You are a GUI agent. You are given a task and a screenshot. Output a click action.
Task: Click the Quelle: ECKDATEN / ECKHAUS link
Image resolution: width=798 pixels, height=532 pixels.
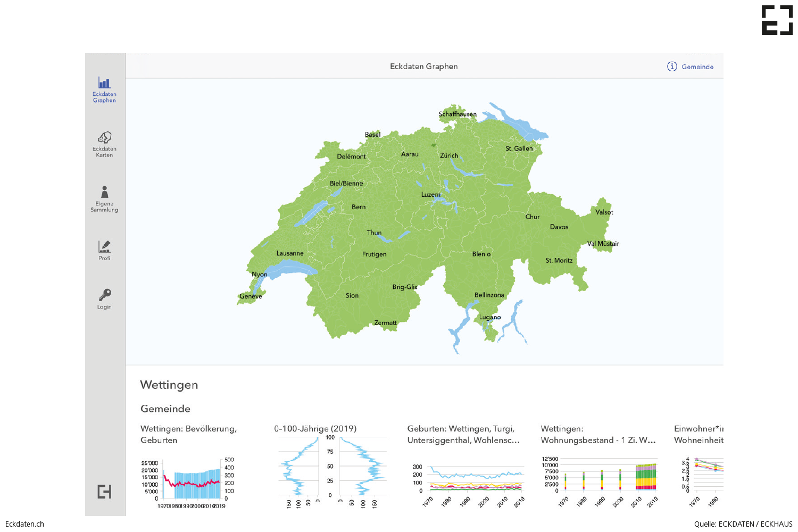click(743, 524)
